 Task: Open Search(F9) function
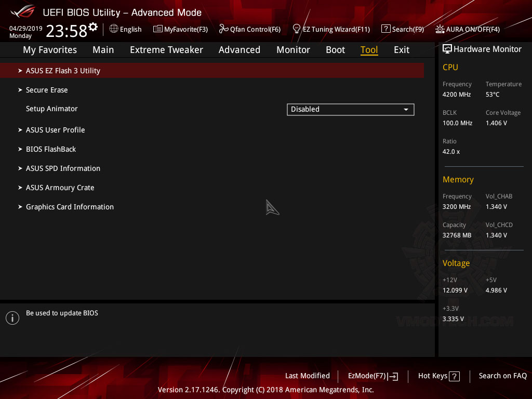coord(408,30)
